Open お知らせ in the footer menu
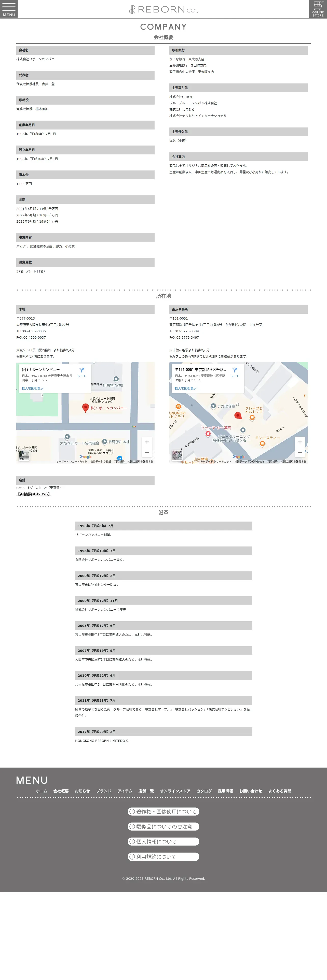Viewport: 327px width, 980px height. pos(82,791)
